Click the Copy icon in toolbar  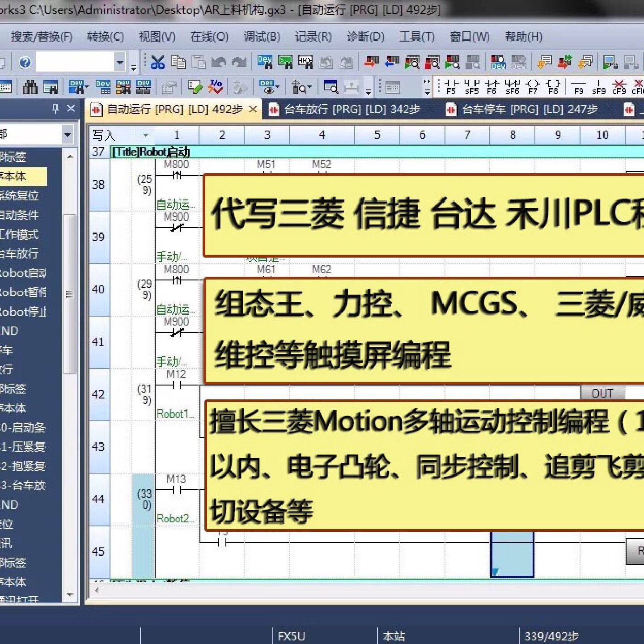click(x=178, y=62)
